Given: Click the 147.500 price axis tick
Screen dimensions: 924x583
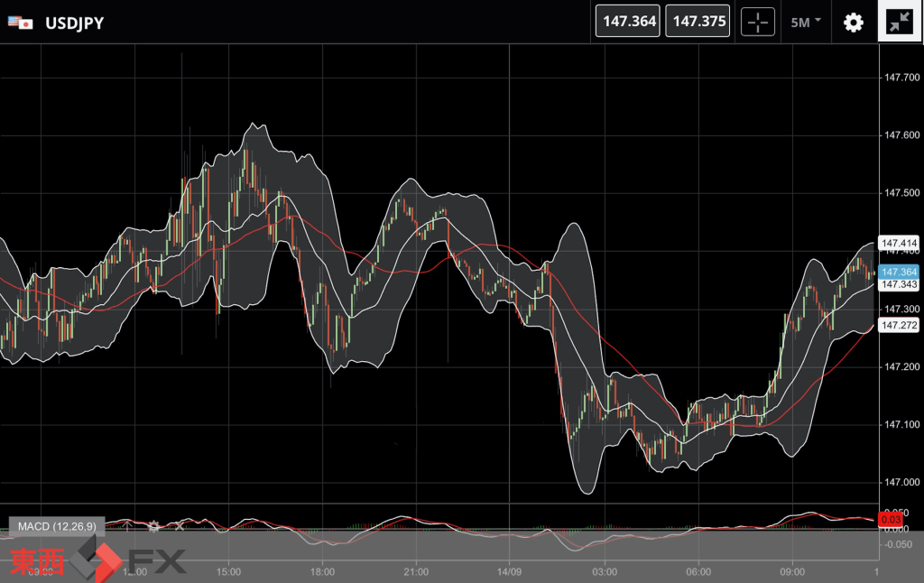Looking at the screenshot, I should coord(901,193).
